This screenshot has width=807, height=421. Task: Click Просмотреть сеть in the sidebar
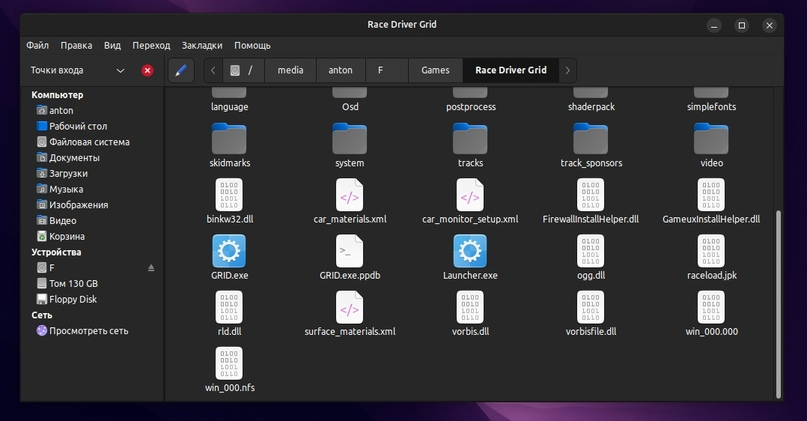coord(89,330)
